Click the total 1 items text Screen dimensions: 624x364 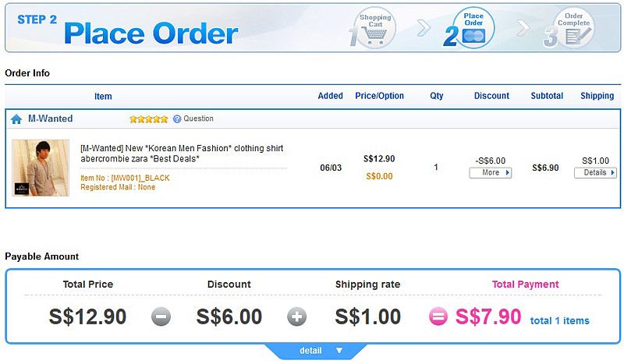point(559,321)
